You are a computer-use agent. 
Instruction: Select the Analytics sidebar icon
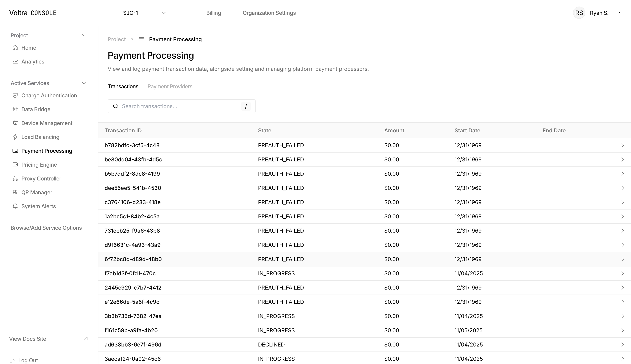(15, 62)
